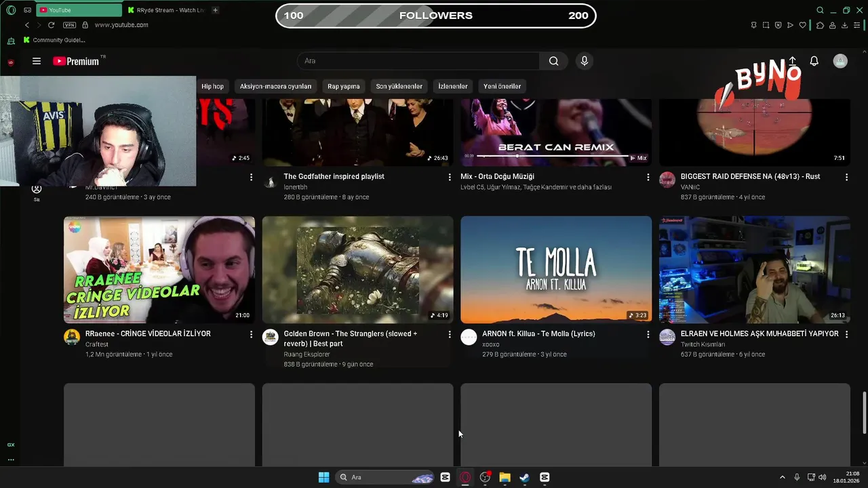868x488 pixels.
Task: Open the Opera pinboards pin icon
Action: [753, 25]
